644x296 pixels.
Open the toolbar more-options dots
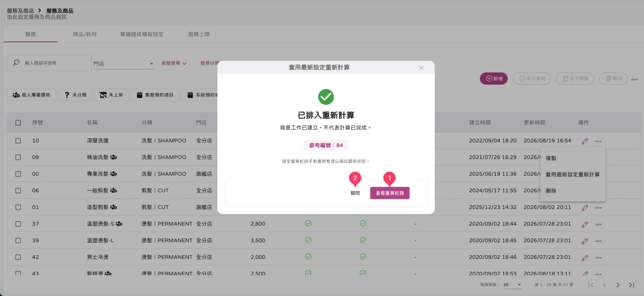click(635, 79)
